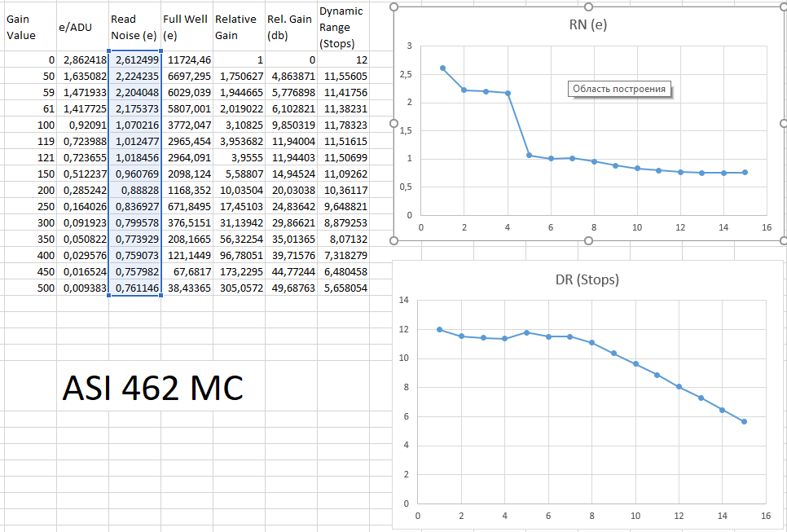Click the RN (e) chart title
The image size is (787, 532).
[587, 25]
